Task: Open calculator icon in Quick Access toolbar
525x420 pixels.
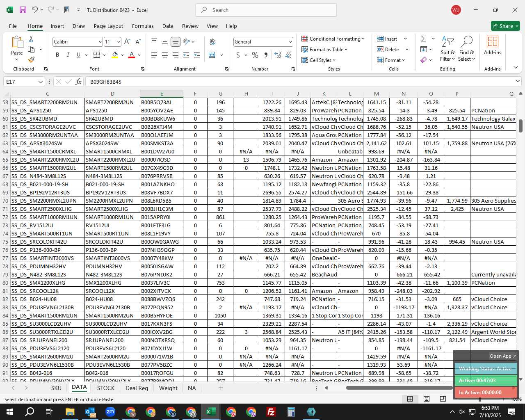Action: click(67, 10)
